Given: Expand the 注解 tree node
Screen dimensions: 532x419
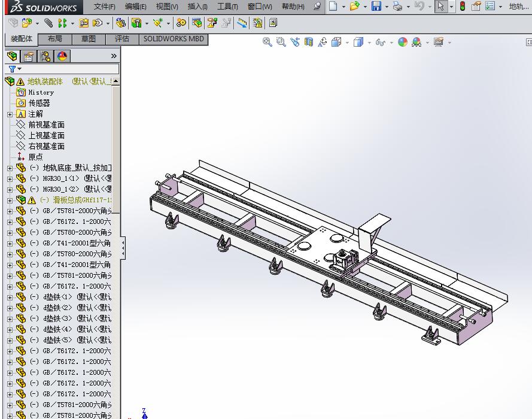Looking at the screenshot, I should (10, 114).
